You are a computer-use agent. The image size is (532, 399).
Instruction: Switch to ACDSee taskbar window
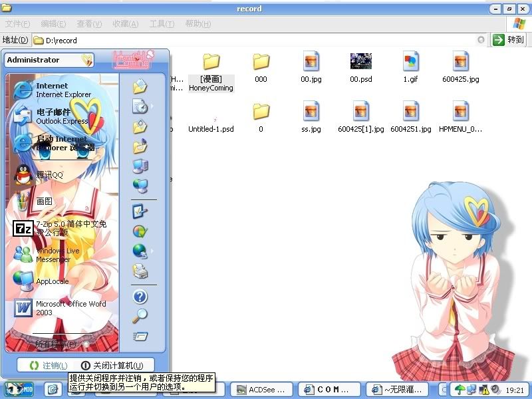pyautogui.click(x=261, y=390)
